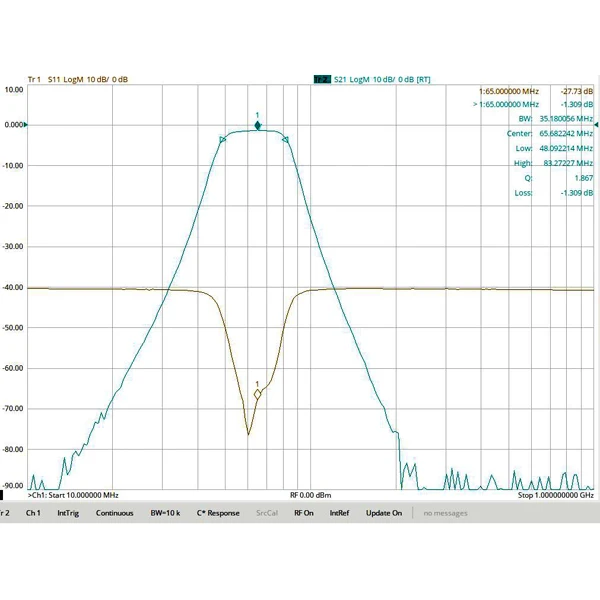
Task: Click the 0.000 reference level arrow on left
Action: tap(26, 125)
